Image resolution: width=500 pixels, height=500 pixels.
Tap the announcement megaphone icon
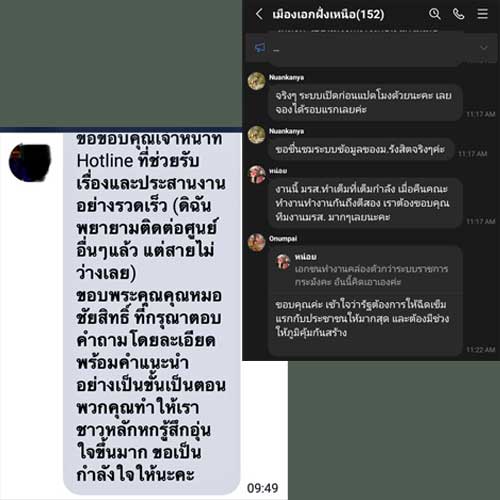click(260, 48)
